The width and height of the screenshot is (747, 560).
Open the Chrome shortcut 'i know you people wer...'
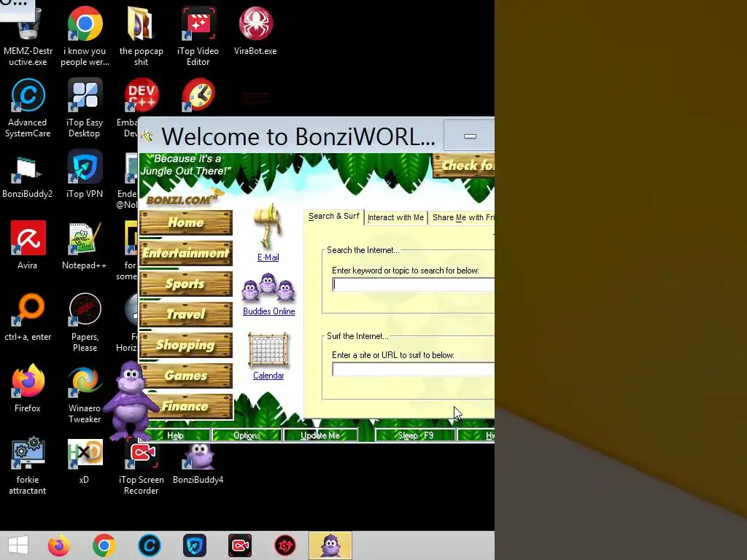click(85, 36)
